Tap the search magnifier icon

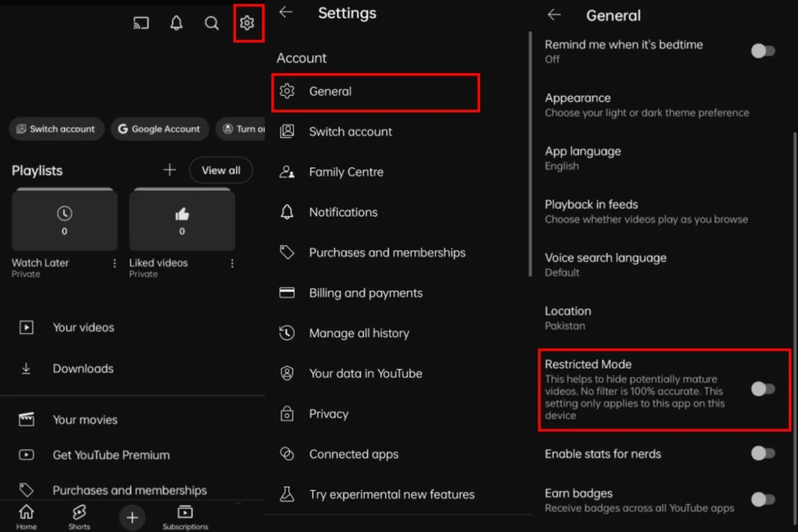click(211, 23)
